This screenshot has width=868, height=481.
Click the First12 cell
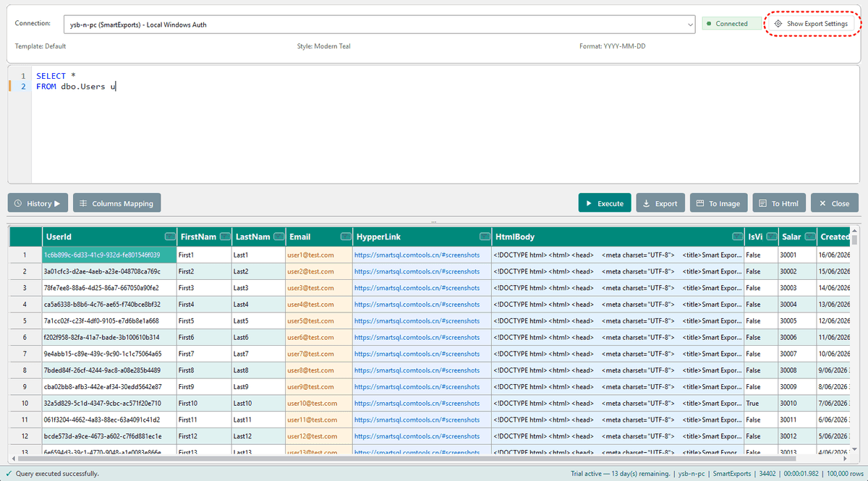[x=204, y=436]
